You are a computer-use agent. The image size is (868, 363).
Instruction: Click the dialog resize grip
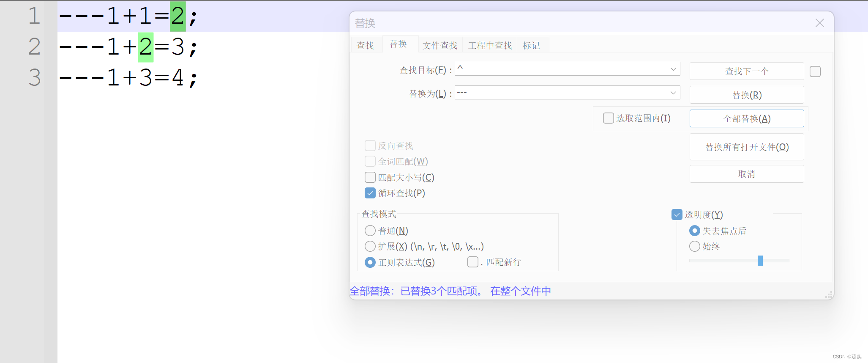(829, 295)
